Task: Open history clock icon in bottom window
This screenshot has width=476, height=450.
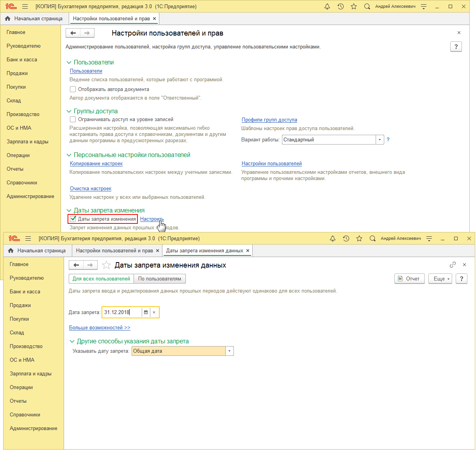Action: 346,239
